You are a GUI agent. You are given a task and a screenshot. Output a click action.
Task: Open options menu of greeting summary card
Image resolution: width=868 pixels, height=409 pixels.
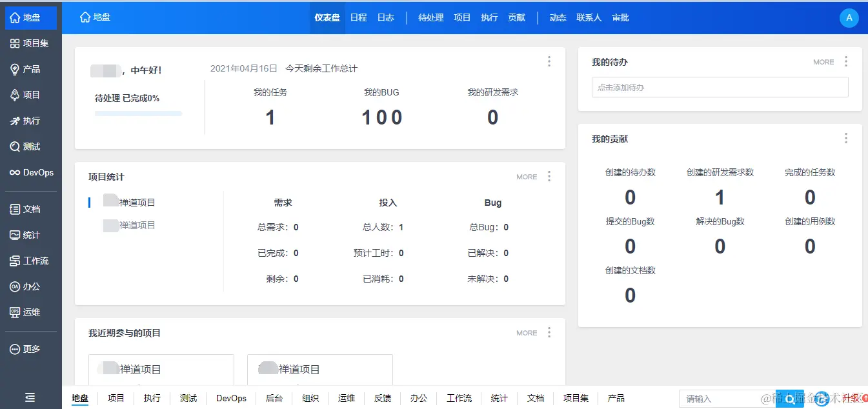[x=549, y=61]
